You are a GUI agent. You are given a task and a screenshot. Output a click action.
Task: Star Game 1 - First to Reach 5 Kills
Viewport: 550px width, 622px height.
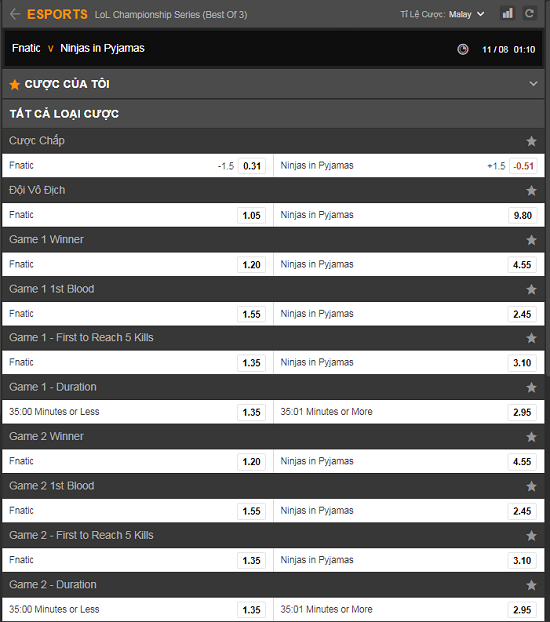[531, 338]
